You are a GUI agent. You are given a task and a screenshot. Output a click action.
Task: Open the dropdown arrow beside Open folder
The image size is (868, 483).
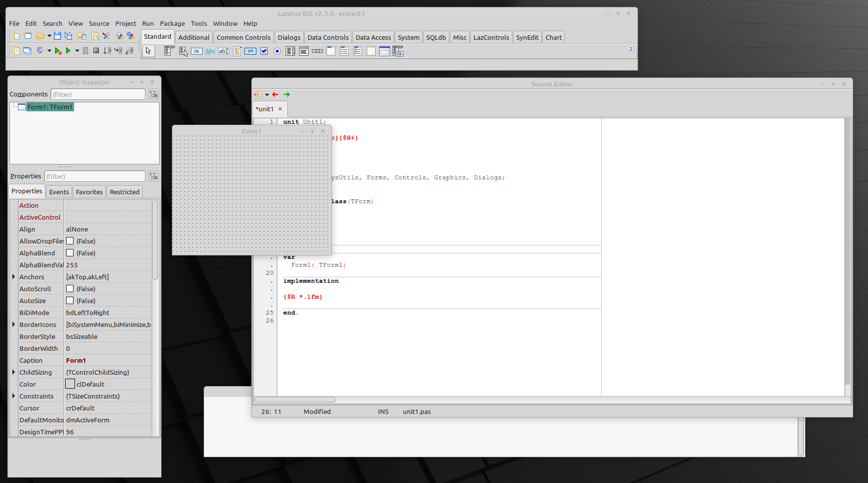click(x=49, y=36)
